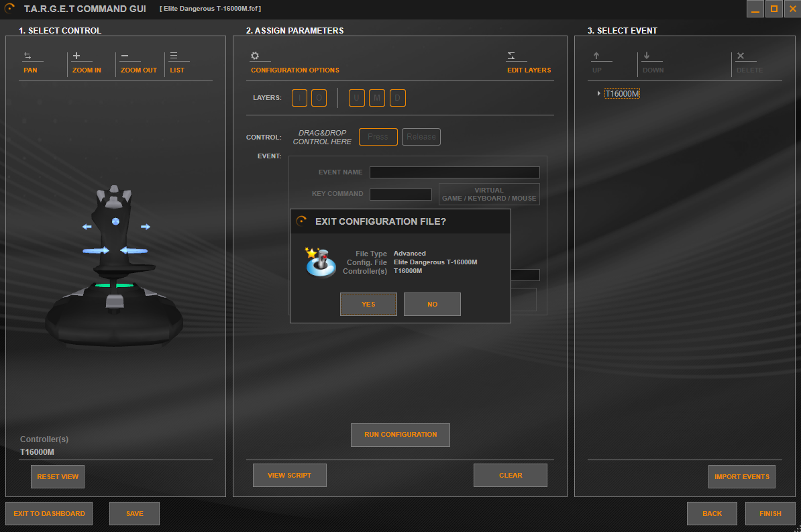Toggle layer O button
The height and width of the screenshot is (532, 801).
(x=319, y=97)
